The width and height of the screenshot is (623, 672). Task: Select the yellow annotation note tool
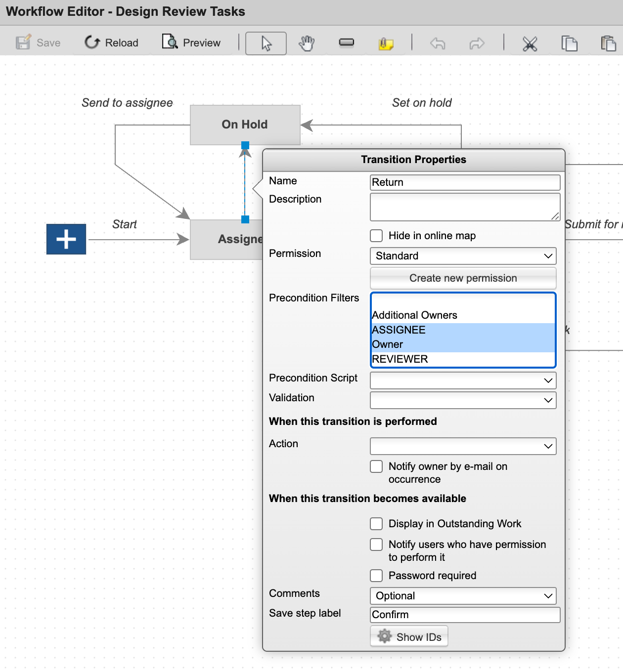click(x=386, y=44)
